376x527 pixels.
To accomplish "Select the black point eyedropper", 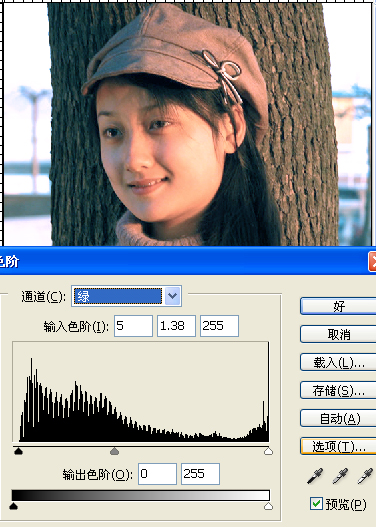I will tap(315, 476).
